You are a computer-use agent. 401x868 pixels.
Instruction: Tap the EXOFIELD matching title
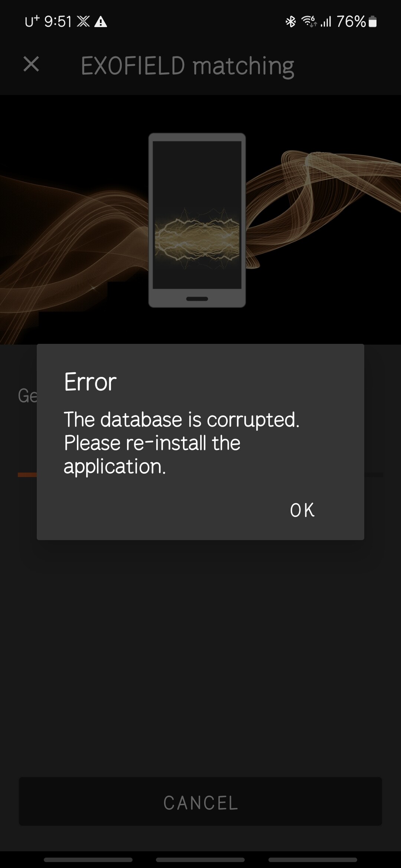(188, 66)
